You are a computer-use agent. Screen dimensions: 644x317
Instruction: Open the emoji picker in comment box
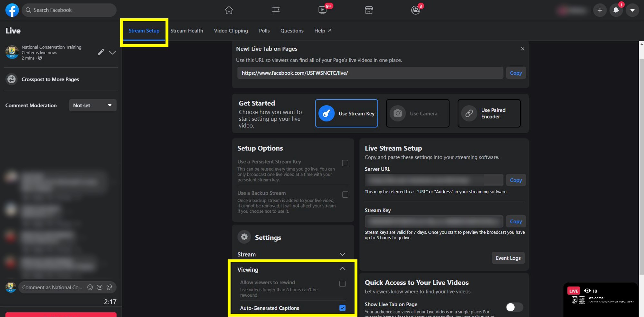pos(90,287)
